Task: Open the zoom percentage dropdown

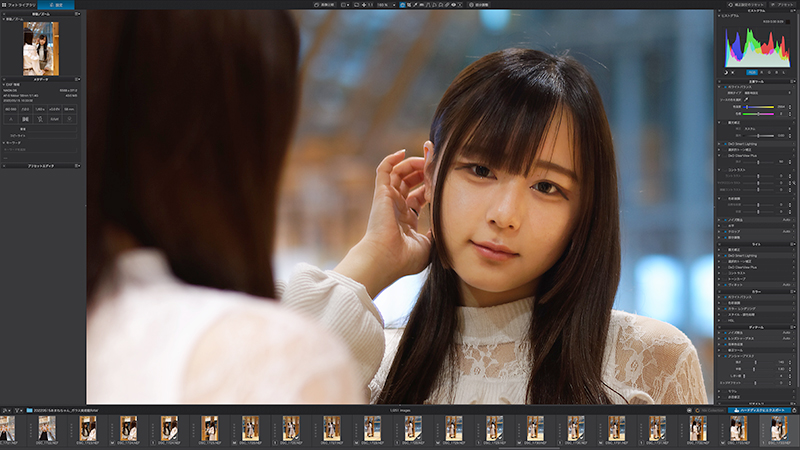Action: coord(394,5)
